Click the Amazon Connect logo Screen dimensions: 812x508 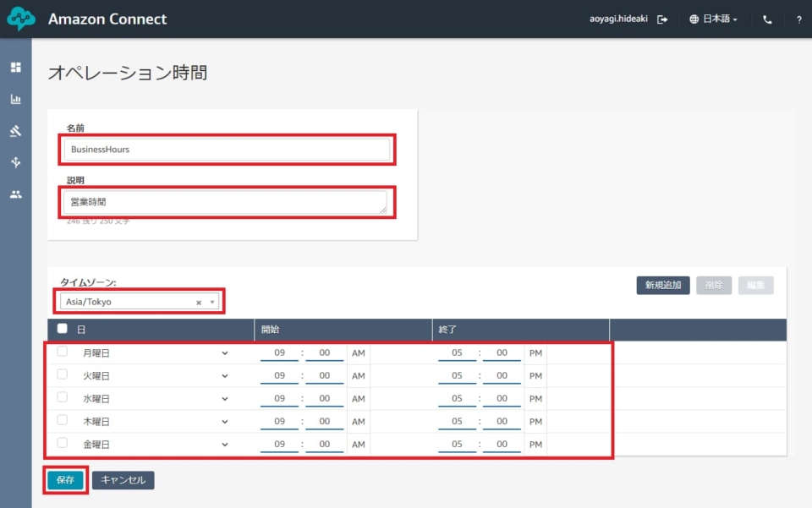tap(20, 18)
